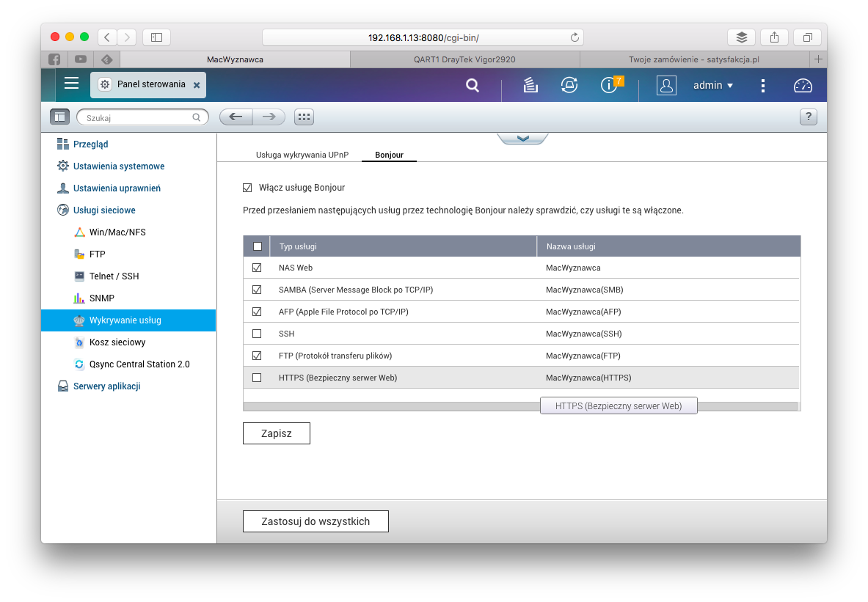868x602 pixels.
Task: Close the Panel sterowania tab
Action: click(197, 85)
